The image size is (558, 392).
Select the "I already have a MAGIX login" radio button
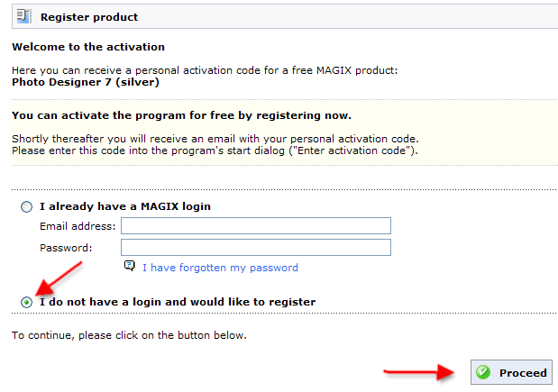[x=27, y=206]
